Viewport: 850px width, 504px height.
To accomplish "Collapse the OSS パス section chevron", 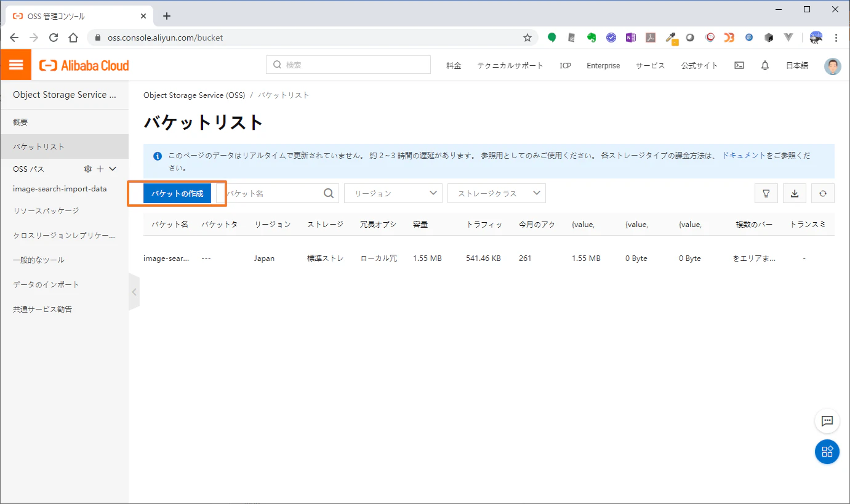I will [113, 169].
